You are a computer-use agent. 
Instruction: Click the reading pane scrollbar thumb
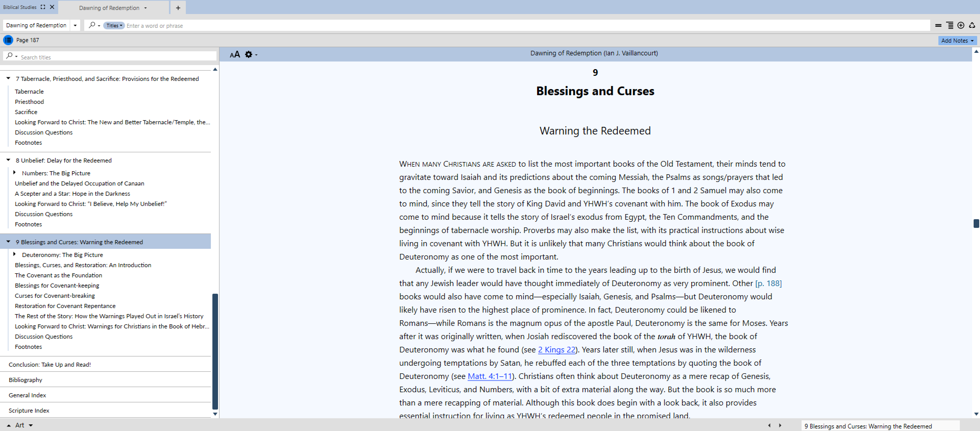[976, 223]
